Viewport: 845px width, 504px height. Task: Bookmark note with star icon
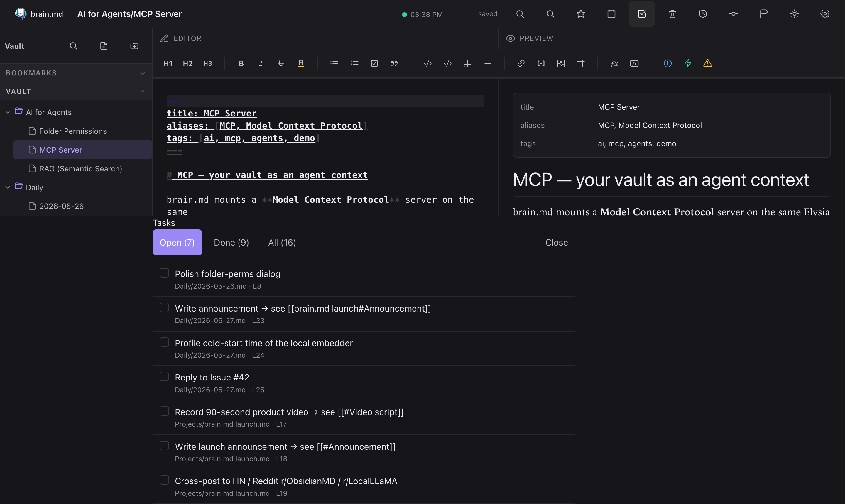[581, 14]
